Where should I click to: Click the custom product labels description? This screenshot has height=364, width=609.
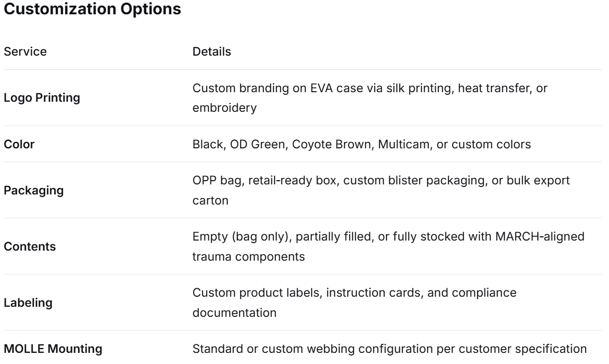355,303
